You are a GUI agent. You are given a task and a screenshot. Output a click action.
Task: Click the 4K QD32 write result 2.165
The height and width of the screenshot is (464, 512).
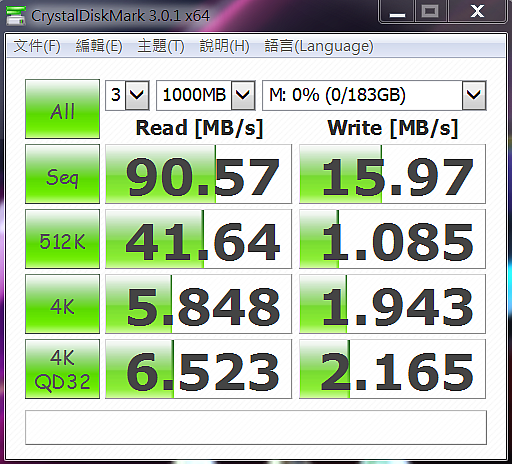point(392,369)
